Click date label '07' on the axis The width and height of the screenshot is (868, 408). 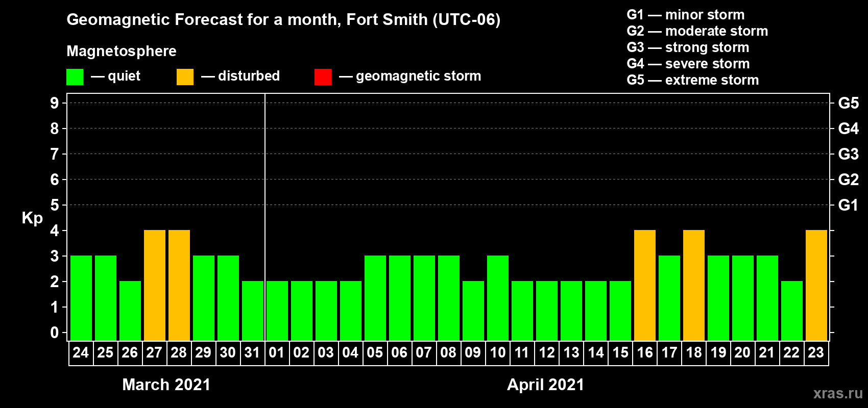pos(424,353)
